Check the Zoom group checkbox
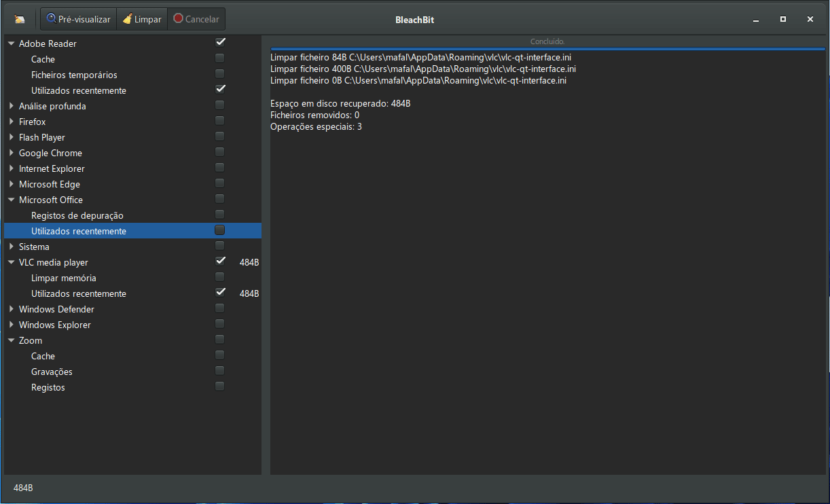This screenshot has height=504, width=830. coord(220,339)
